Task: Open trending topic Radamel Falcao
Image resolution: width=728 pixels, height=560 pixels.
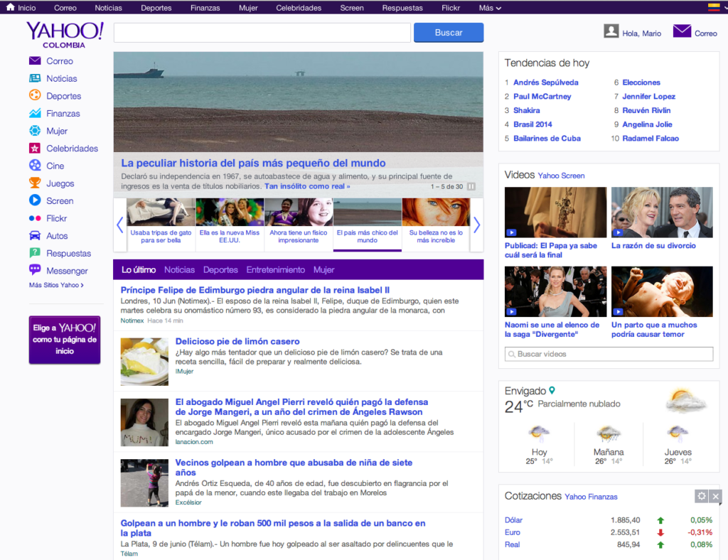Action: click(x=651, y=139)
